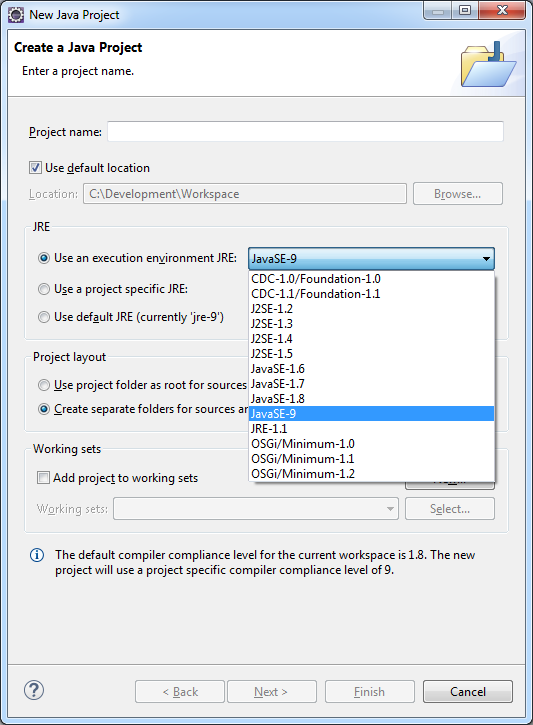
Task: Click the Cancel button
Action: point(468,692)
